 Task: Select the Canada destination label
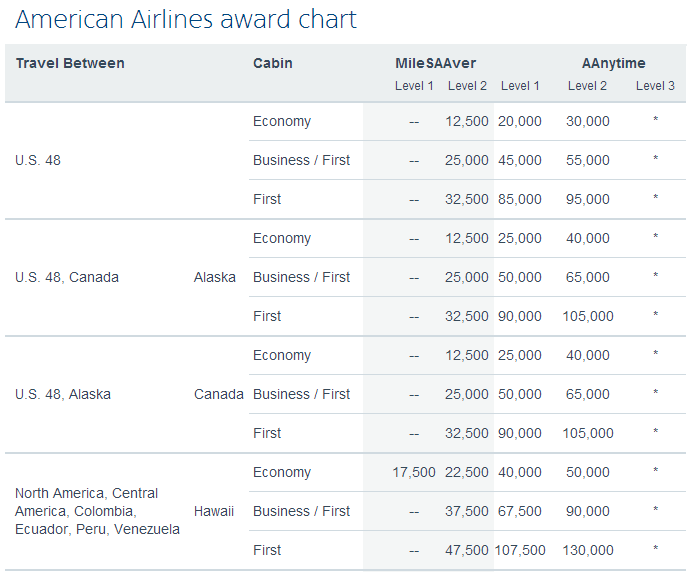pyautogui.click(x=219, y=394)
